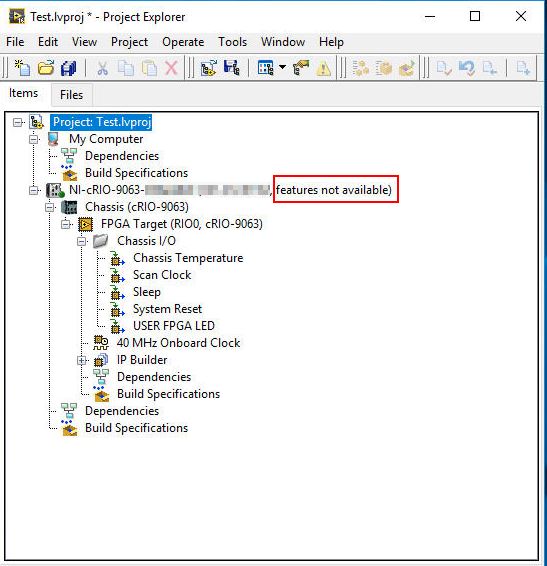Open the Window menu
Image resolution: width=547 pixels, height=566 pixels.
click(283, 42)
